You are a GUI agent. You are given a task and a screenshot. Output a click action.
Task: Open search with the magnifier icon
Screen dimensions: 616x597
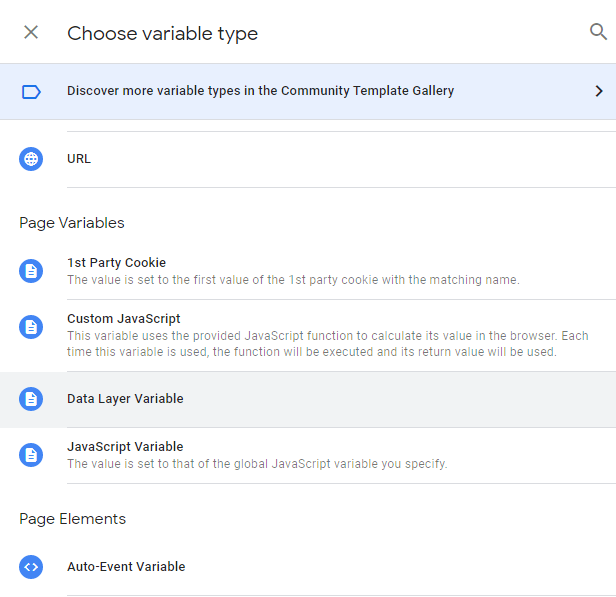598,32
